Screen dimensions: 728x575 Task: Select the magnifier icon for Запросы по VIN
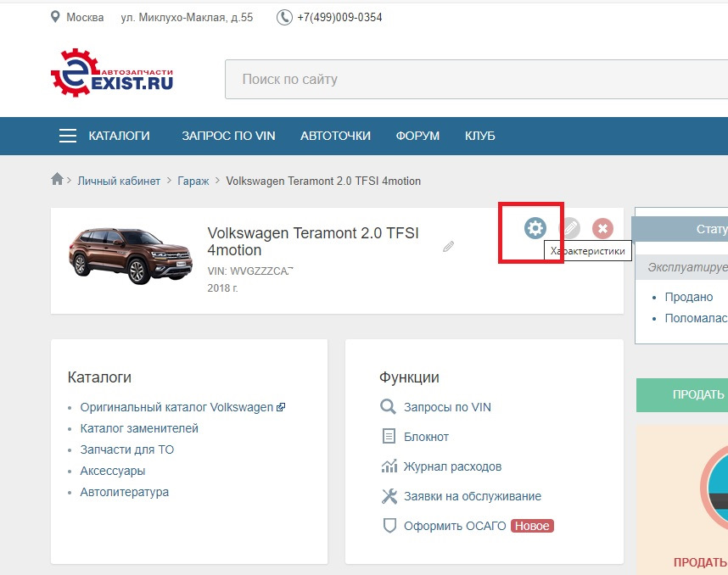(389, 406)
